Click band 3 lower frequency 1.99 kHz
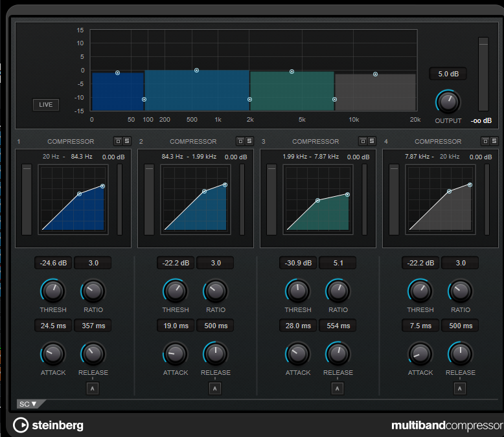 click(x=295, y=157)
